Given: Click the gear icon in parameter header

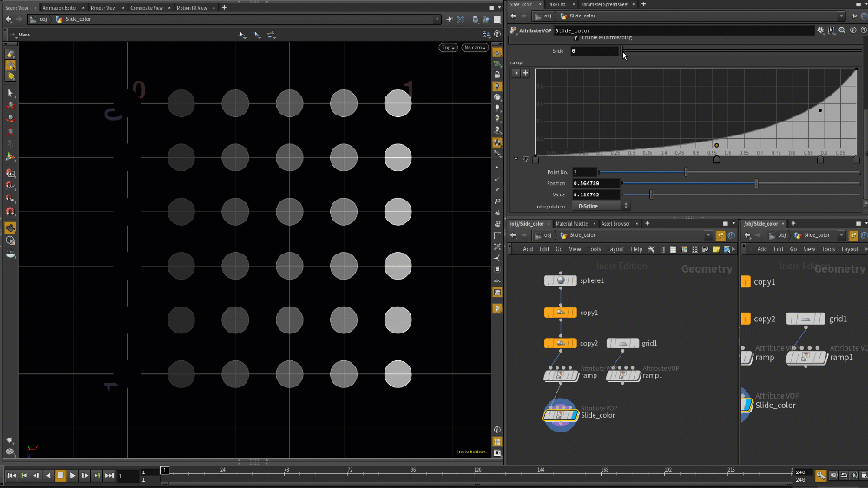Looking at the screenshot, I should 820,30.
